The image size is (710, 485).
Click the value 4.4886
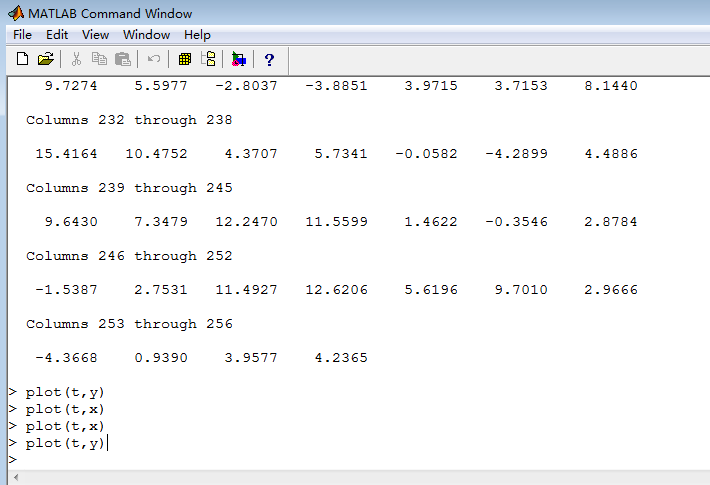tap(611, 154)
